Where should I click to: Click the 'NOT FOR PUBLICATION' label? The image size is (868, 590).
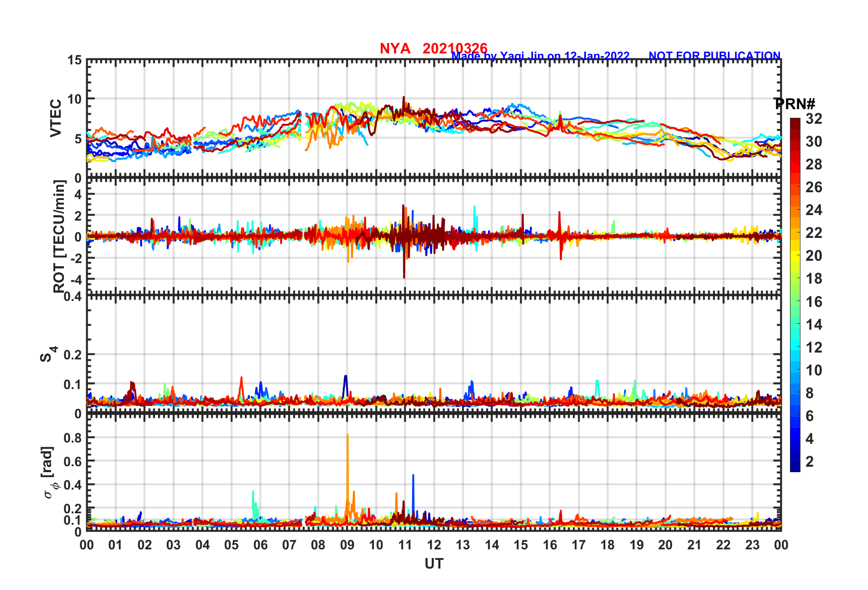715,56
